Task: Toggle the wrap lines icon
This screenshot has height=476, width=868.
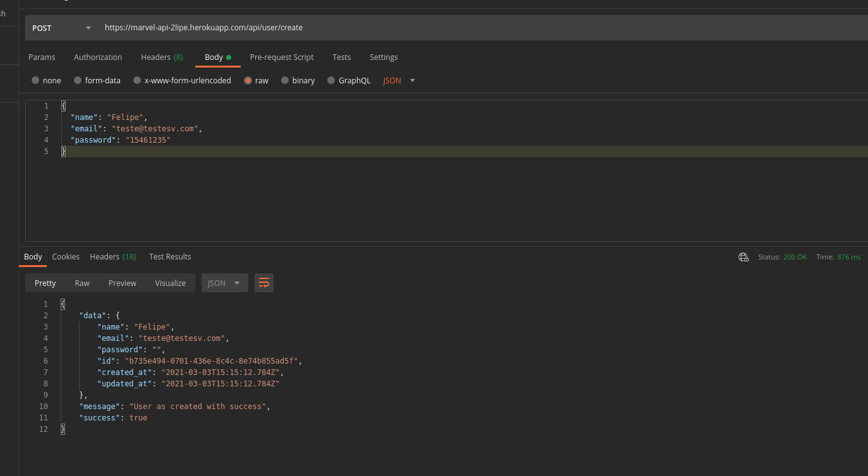Action: (x=264, y=283)
